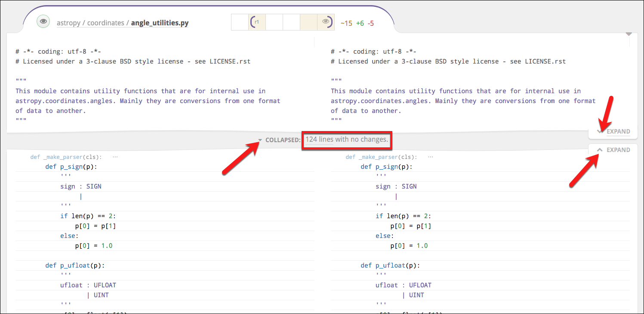Click EXPAND with the upward chevron
644x314 pixels.
[613, 150]
